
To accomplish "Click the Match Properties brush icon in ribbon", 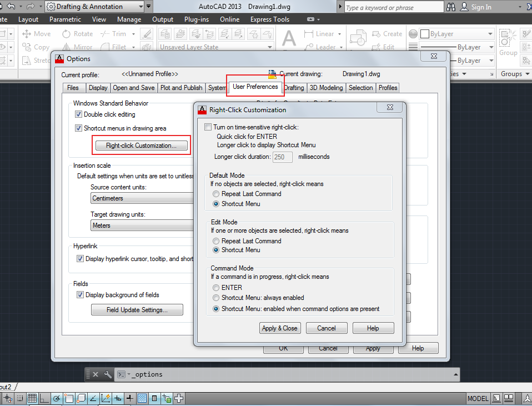I will tap(147, 34).
